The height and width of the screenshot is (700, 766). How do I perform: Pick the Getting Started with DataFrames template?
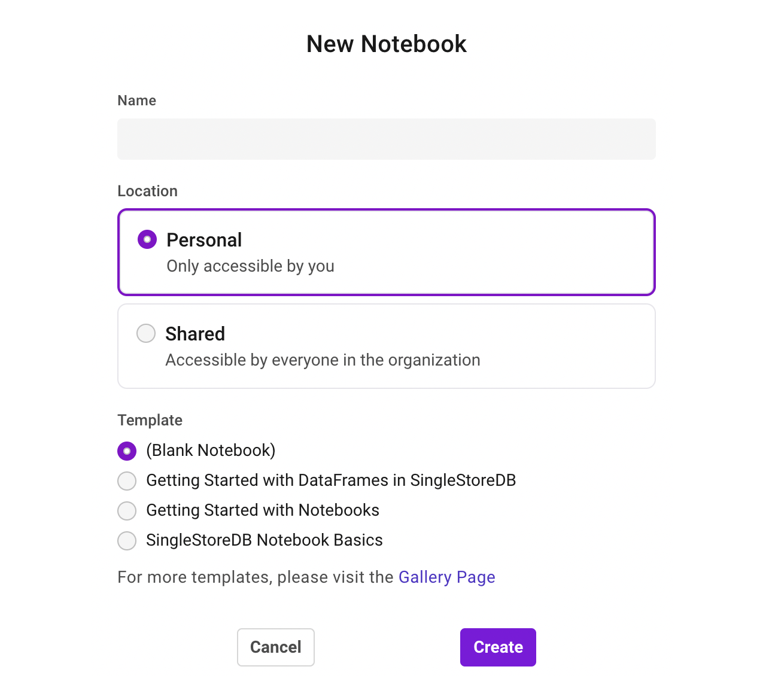(x=127, y=480)
